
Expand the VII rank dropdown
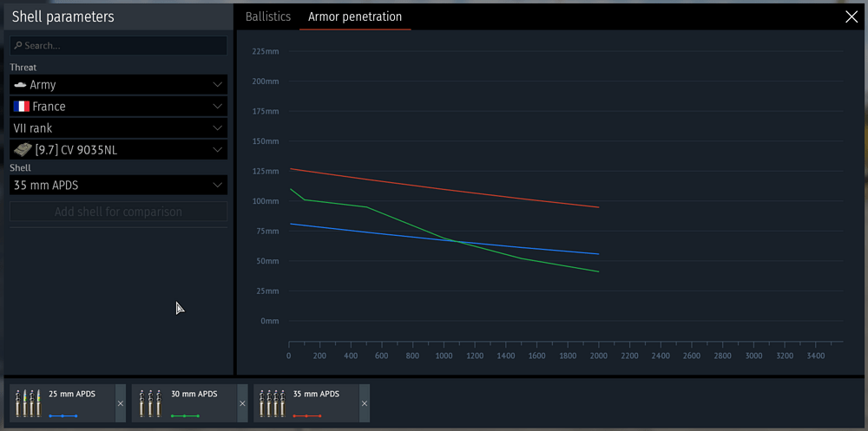click(118, 128)
